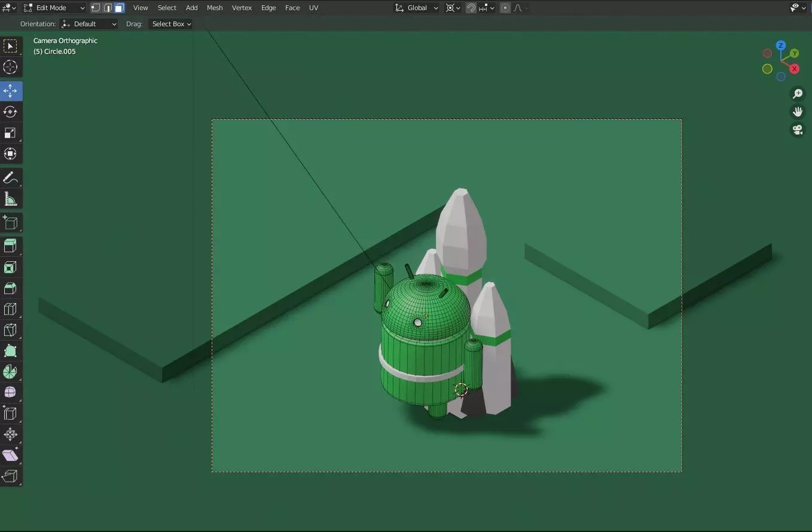Viewport: 812px width, 532px height.
Task: Click the negative Z axis gizmo dot
Action: 781,77
